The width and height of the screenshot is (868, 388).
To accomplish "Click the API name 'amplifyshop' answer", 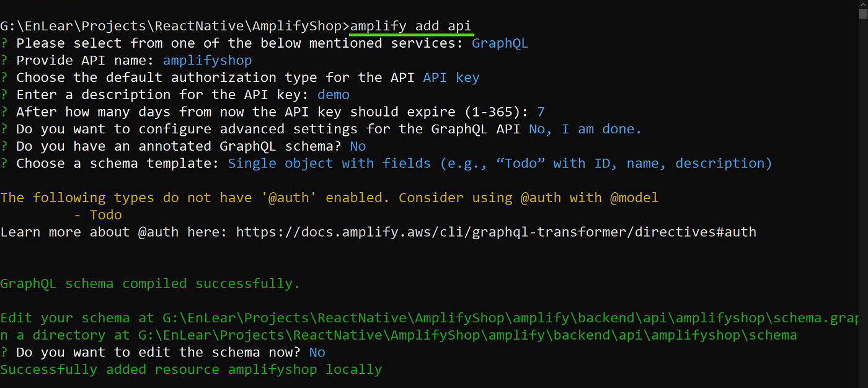I will point(207,61).
